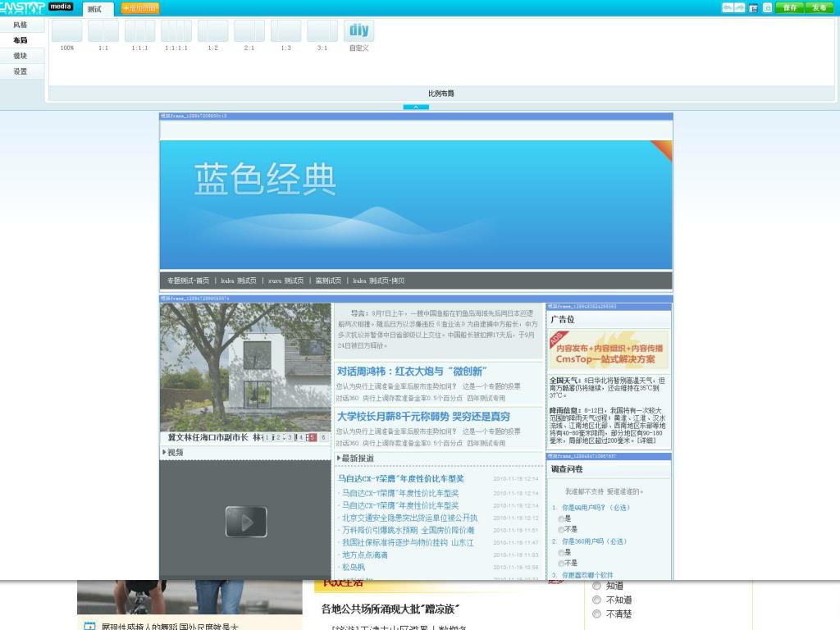
Task: Choose the 3:1 ratio layout icon
Action: (322, 31)
